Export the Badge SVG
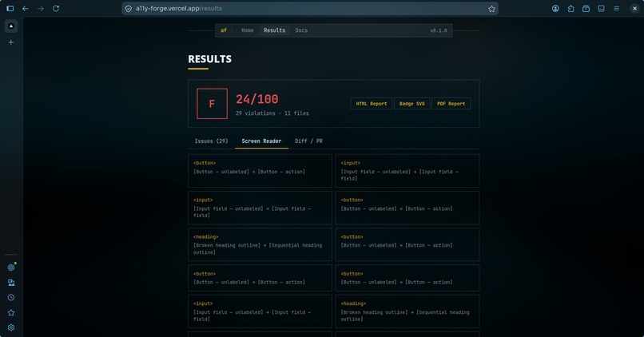Viewport: 644px width, 337px height. point(412,104)
